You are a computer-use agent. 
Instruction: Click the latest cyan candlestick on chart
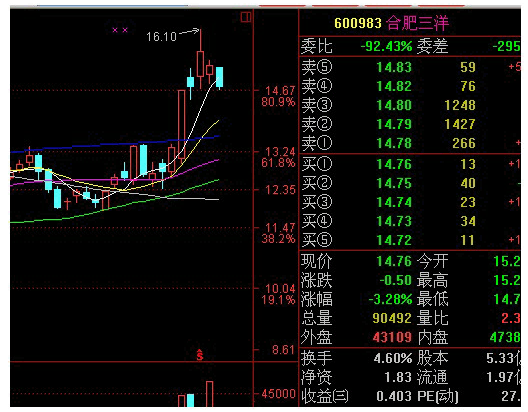[219, 77]
